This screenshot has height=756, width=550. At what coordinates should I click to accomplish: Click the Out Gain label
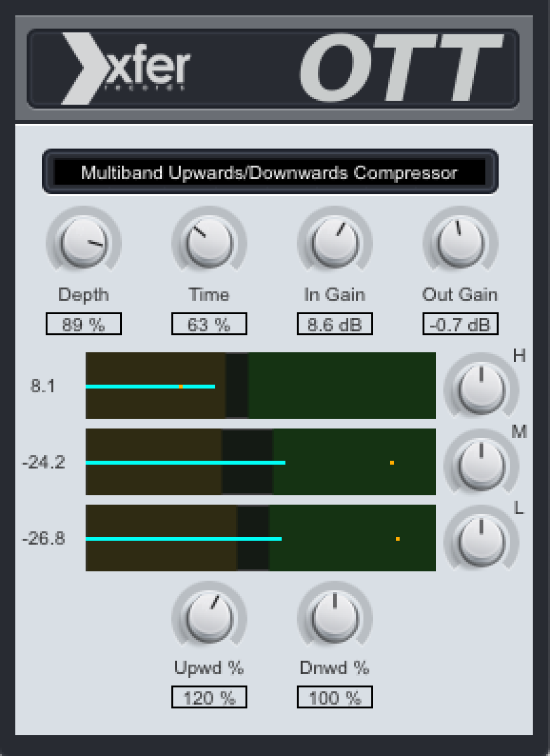(460, 294)
